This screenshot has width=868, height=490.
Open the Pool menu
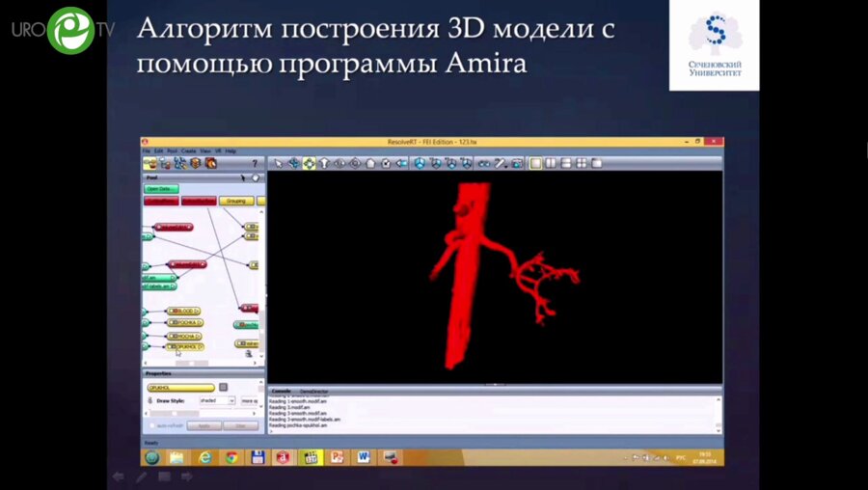point(173,150)
